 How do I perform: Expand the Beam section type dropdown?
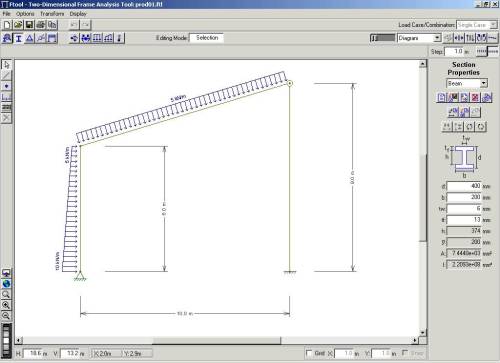click(x=467, y=83)
